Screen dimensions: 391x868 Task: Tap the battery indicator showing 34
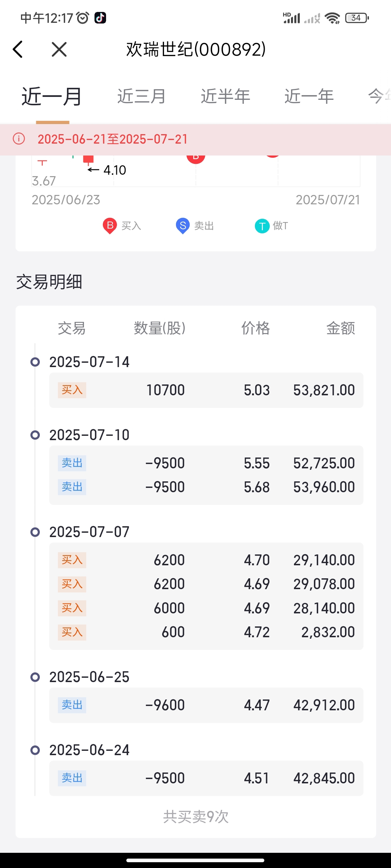(357, 18)
